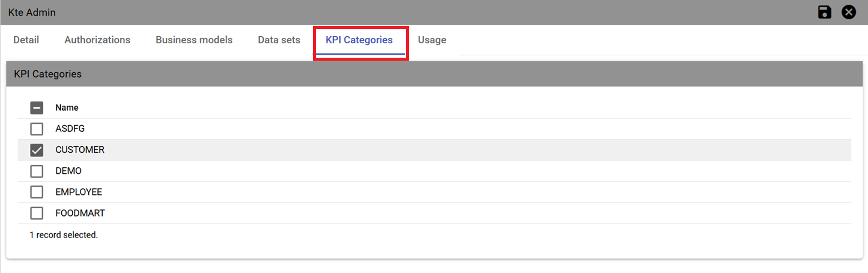Image resolution: width=868 pixels, height=273 pixels.
Task: Click the EMPLOYEE row name
Action: pos(79,192)
